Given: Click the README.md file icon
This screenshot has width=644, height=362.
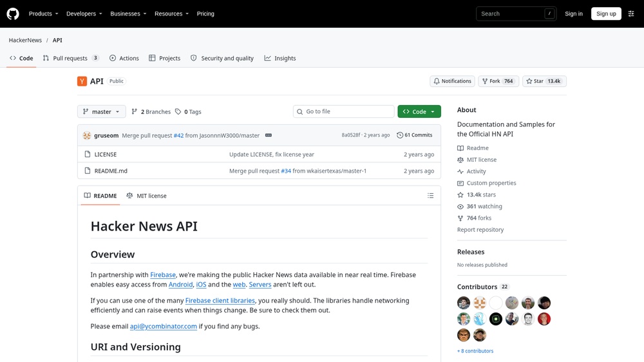Looking at the screenshot, I should click(87, 171).
